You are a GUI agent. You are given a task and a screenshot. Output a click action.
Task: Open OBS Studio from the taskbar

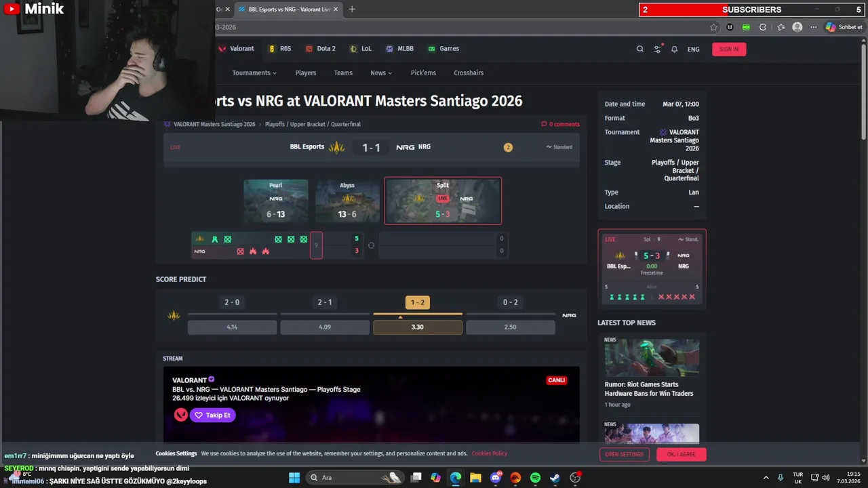(575, 478)
